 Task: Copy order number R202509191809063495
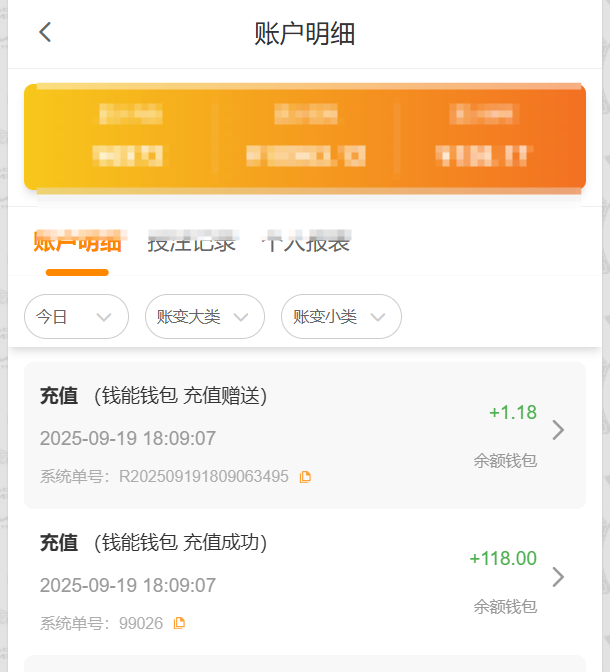tap(305, 477)
